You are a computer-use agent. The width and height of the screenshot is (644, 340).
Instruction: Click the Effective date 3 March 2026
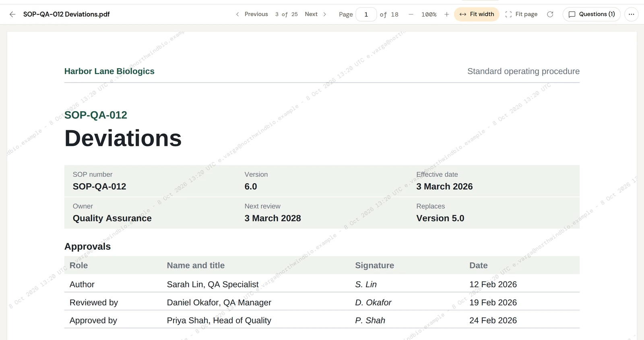pos(444,187)
